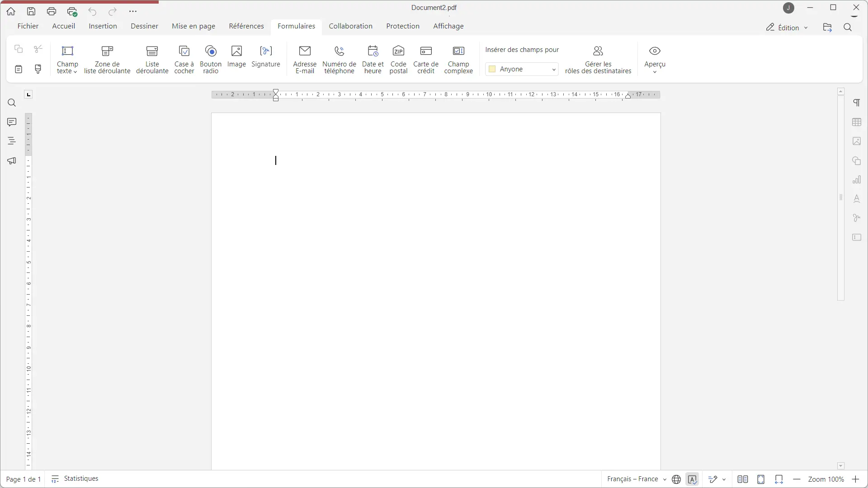Click the zoom out minus button
The height and width of the screenshot is (488, 868).
(x=797, y=479)
